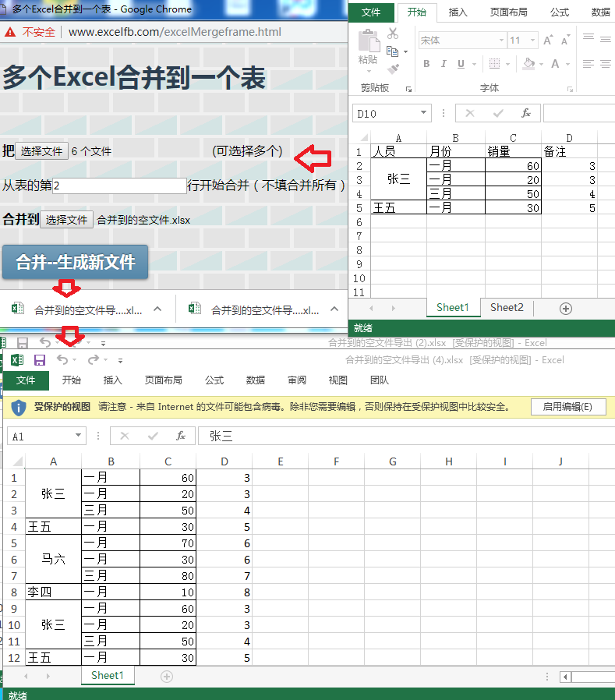615x700 pixels.
Task: Click the Excel logo icon of 导出 (4).xlsx window
Action: click(x=17, y=360)
